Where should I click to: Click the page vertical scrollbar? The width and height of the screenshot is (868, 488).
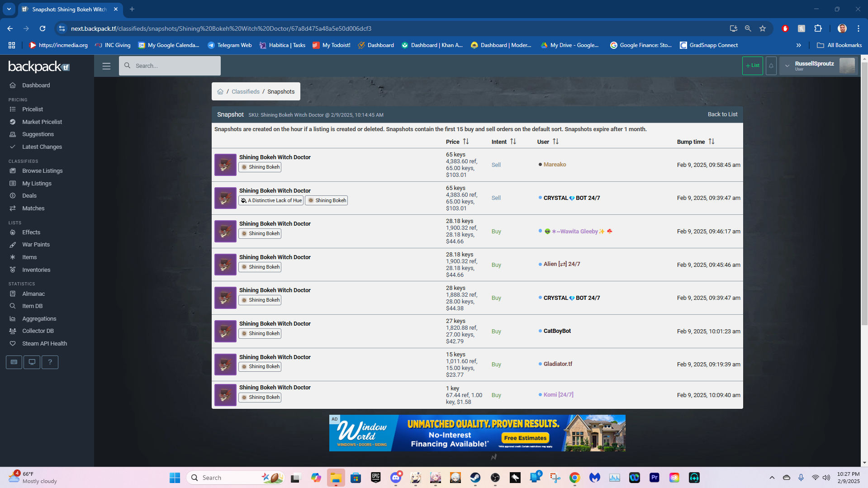pos(864,194)
